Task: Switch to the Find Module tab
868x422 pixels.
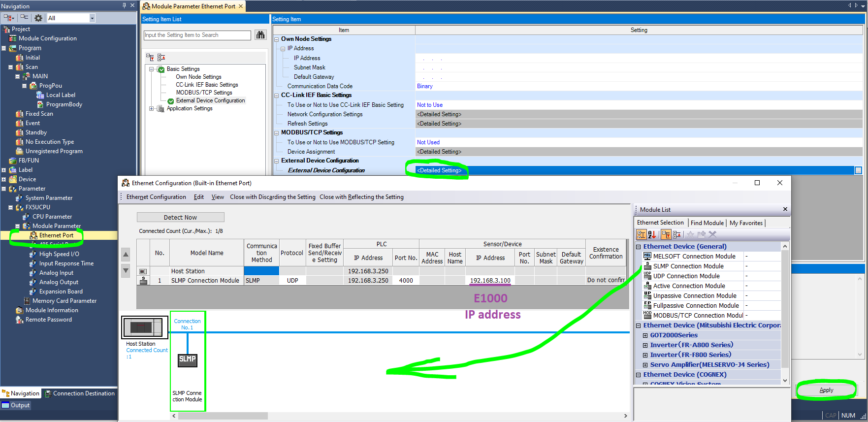Action: (x=707, y=223)
